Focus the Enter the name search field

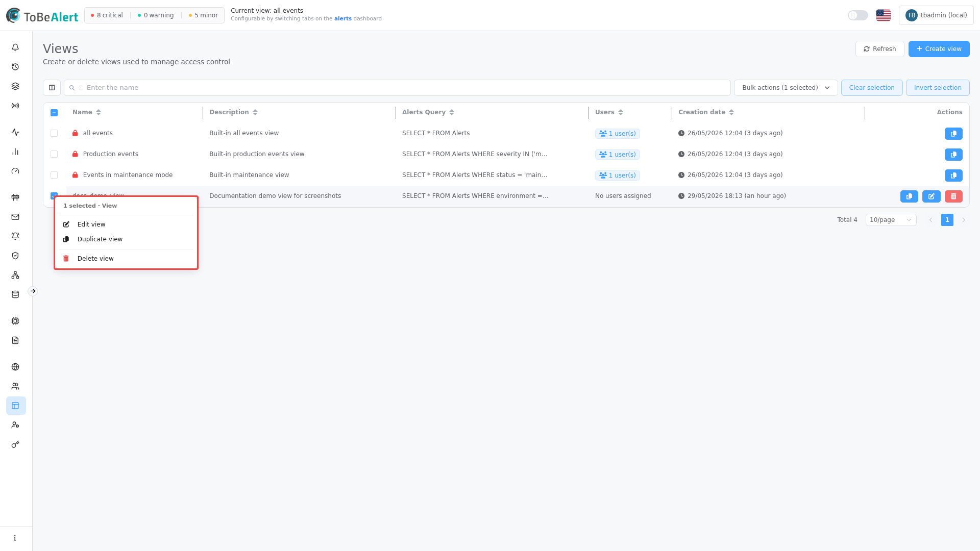(397, 88)
